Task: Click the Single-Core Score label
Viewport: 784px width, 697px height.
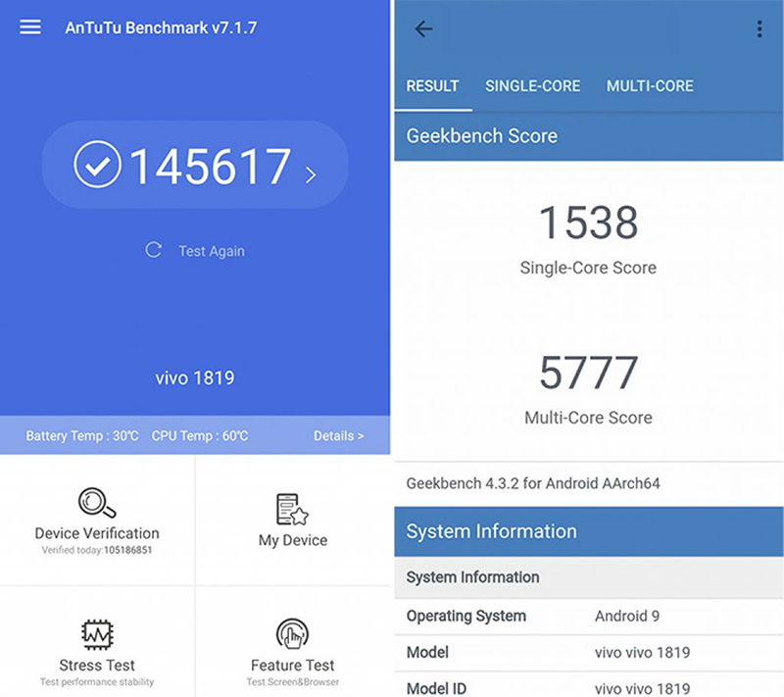Action: coord(588,268)
